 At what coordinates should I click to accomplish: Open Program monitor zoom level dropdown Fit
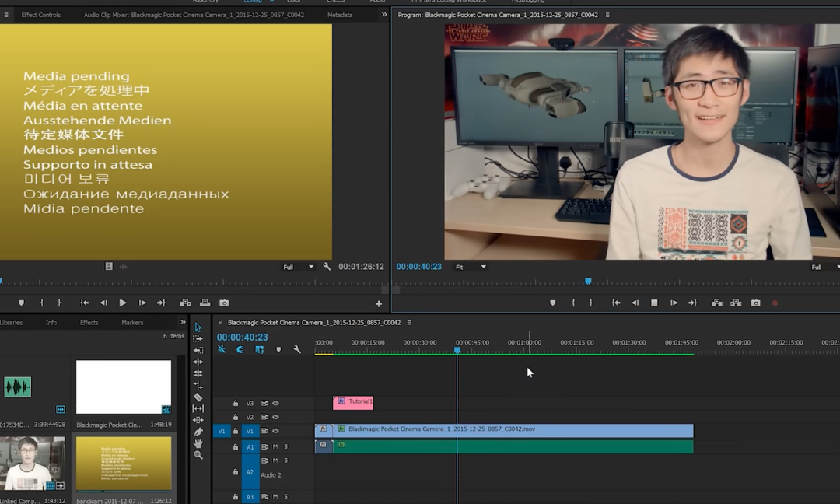pos(471,267)
